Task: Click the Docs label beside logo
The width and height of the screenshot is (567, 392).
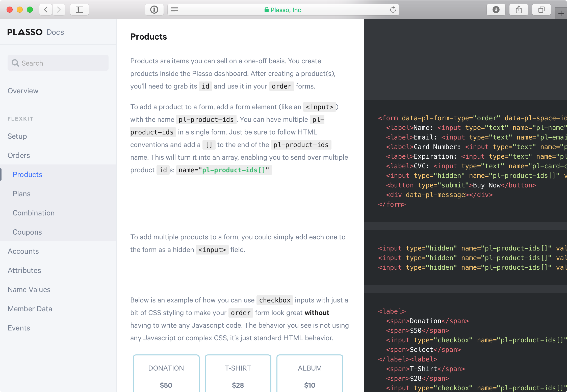Action: click(55, 32)
